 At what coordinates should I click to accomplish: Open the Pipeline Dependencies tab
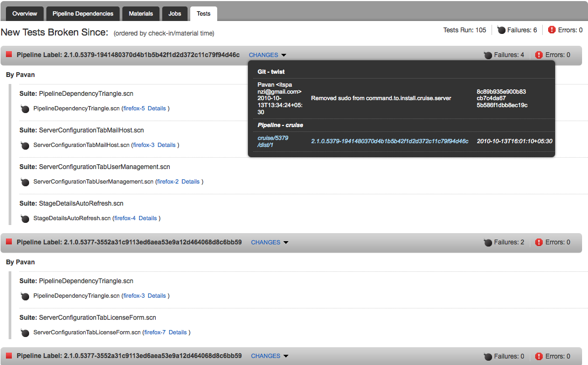[83, 13]
